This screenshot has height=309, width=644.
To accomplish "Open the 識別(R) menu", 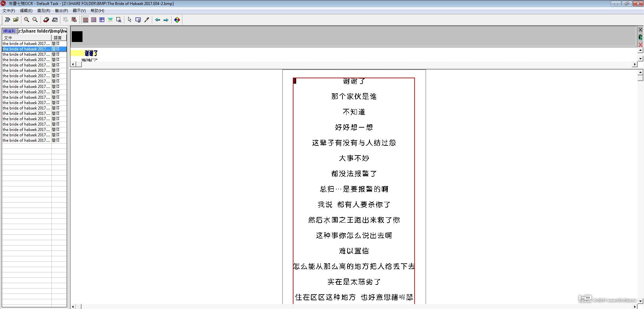I will pos(44,10).
